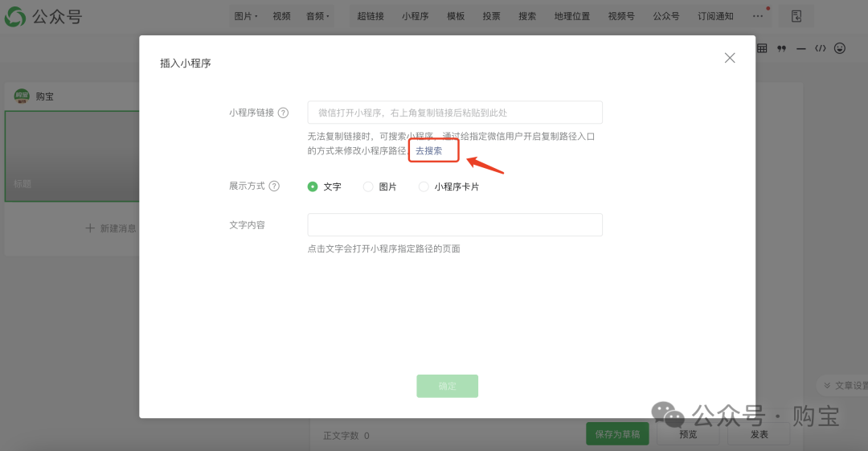Click the 购宝 account avatar
The width and height of the screenshot is (868, 451).
coord(22,96)
